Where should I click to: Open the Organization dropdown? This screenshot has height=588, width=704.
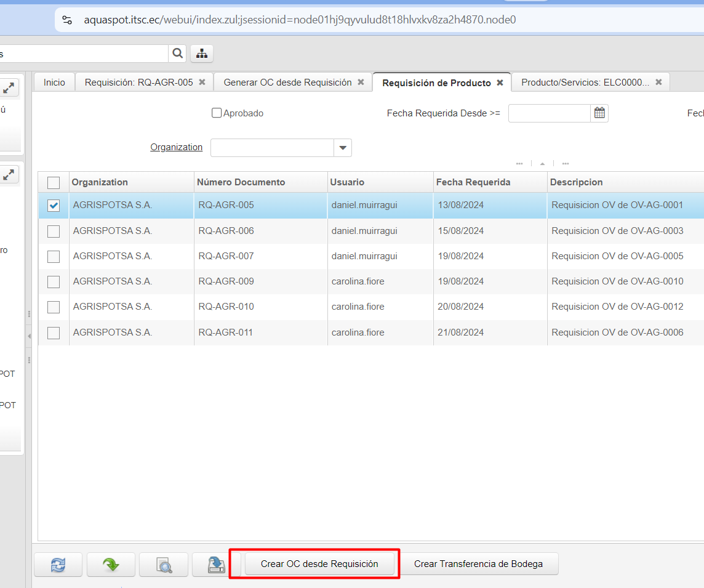pyautogui.click(x=343, y=148)
